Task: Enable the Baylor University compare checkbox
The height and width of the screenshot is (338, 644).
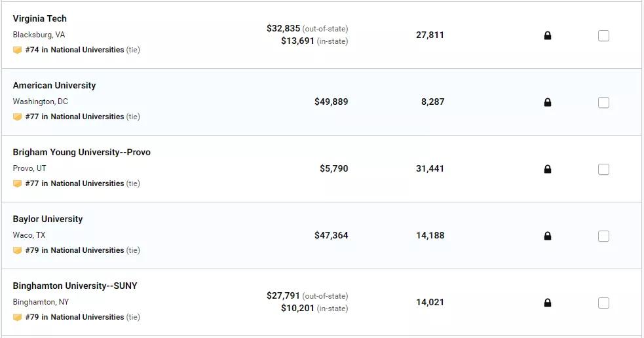Action: pyautogui.click(x=603, y=236)
